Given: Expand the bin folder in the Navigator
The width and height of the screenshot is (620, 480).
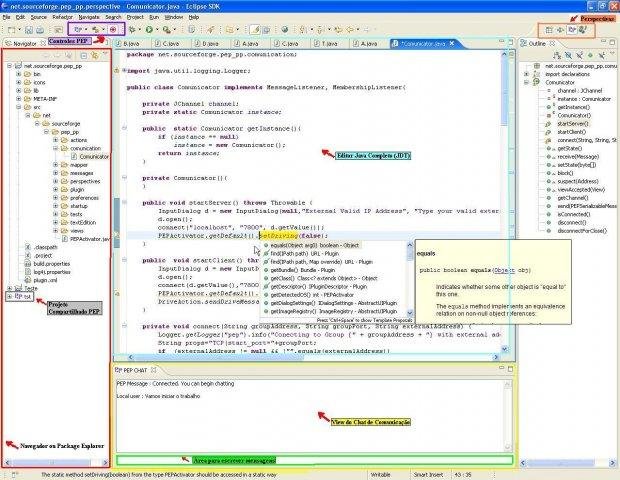Looking at the screenshot, I should 18,74.
